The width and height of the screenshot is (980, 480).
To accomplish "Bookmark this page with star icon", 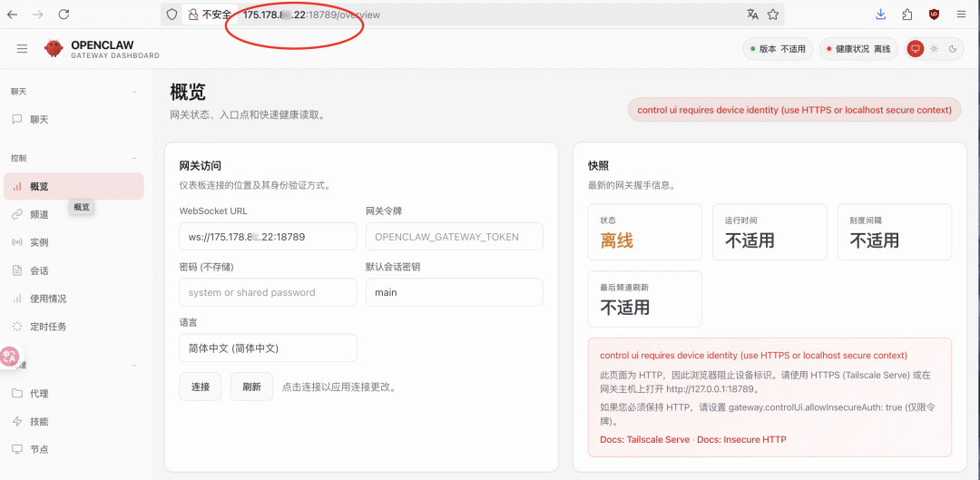I will tap(773, 15).
